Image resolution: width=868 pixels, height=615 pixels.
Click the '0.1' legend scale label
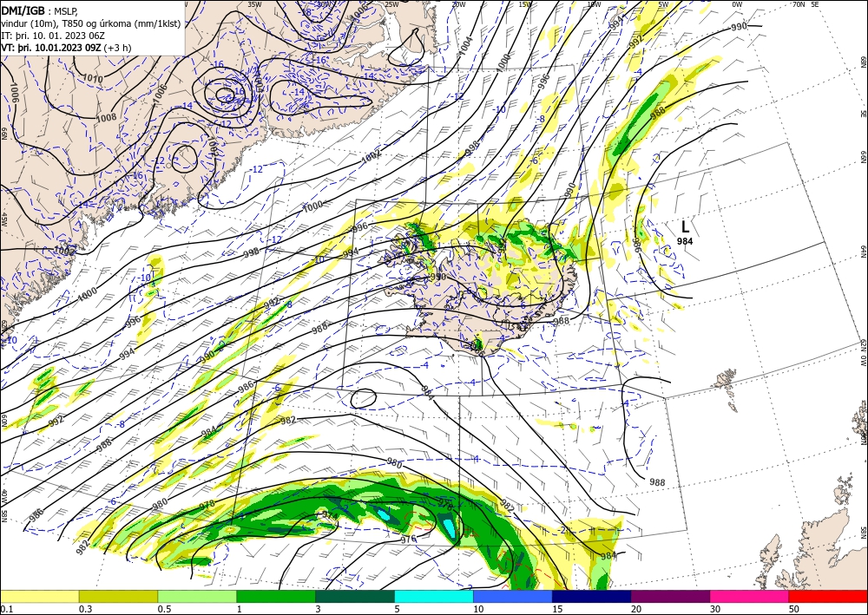pos(5,609)
